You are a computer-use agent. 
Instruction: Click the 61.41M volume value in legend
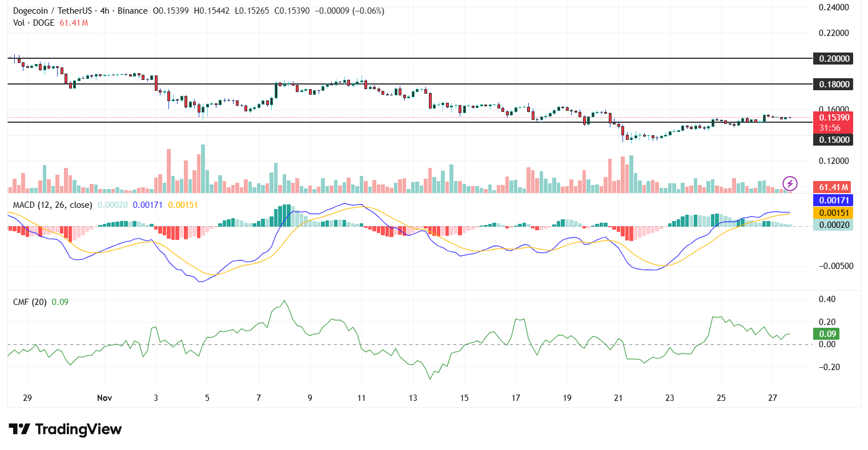74,23
